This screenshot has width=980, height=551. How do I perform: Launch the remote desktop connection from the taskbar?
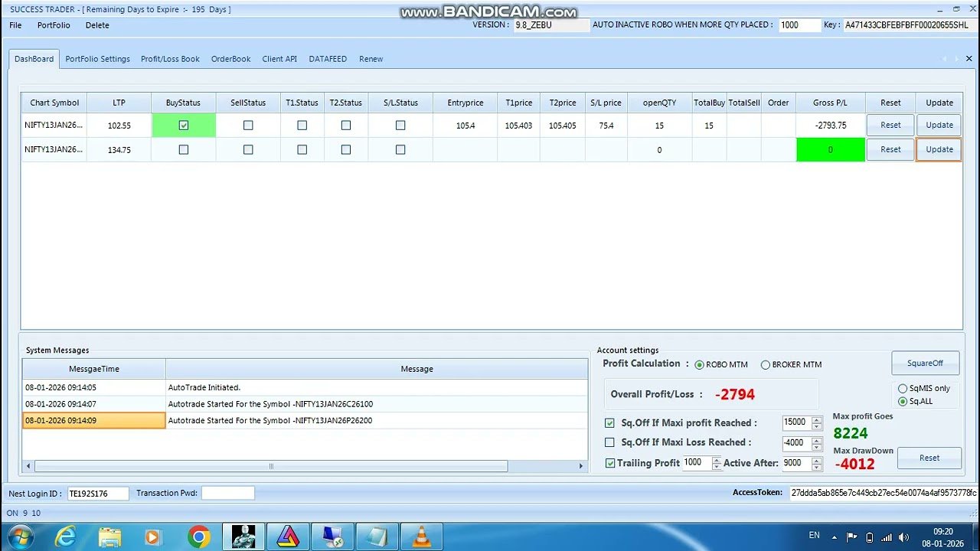(332, 536)
